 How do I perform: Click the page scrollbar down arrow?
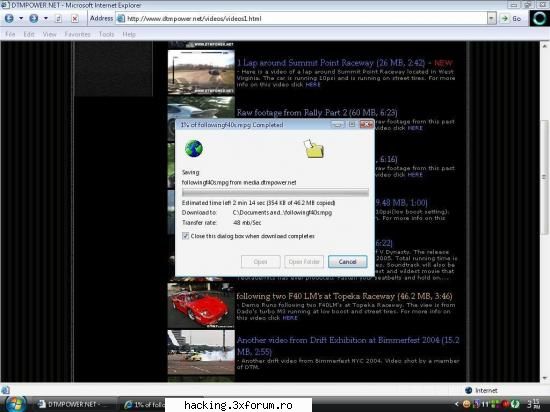tap(544, 378)
